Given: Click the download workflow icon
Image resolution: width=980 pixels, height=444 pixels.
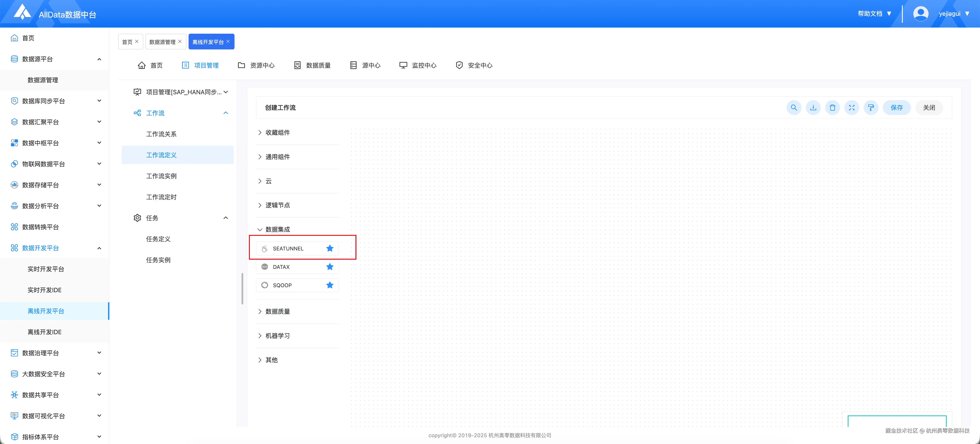Looking at the screenshot, I should coord(813,108).
